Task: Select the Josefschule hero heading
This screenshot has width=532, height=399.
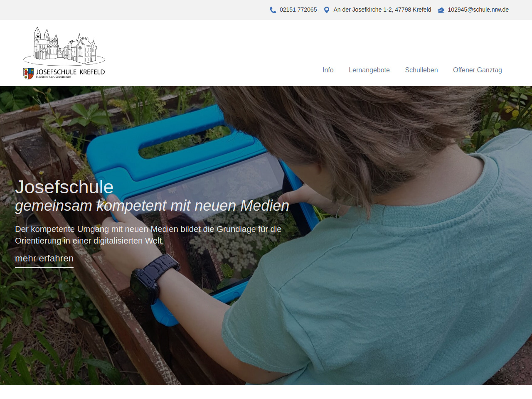Action: (64, 187)
